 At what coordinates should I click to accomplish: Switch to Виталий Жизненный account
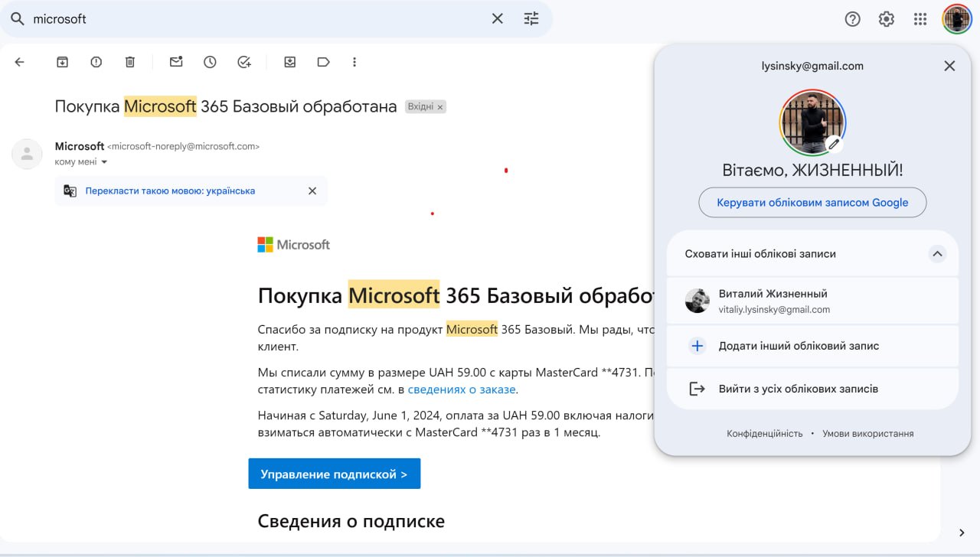point(812,301)
